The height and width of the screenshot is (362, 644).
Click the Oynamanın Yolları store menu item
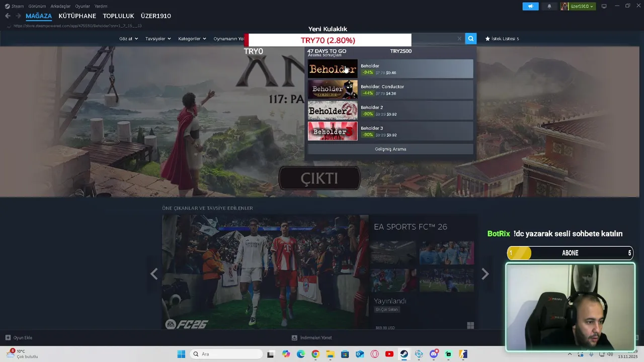(228, 39)
